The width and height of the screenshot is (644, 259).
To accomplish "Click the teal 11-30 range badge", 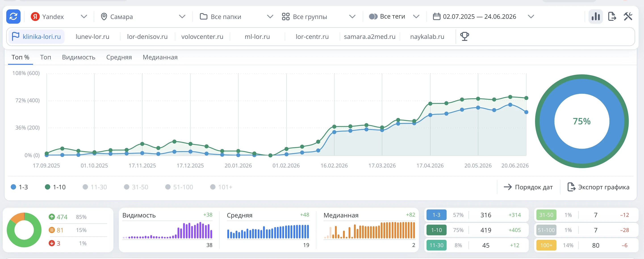I will 436,245.
